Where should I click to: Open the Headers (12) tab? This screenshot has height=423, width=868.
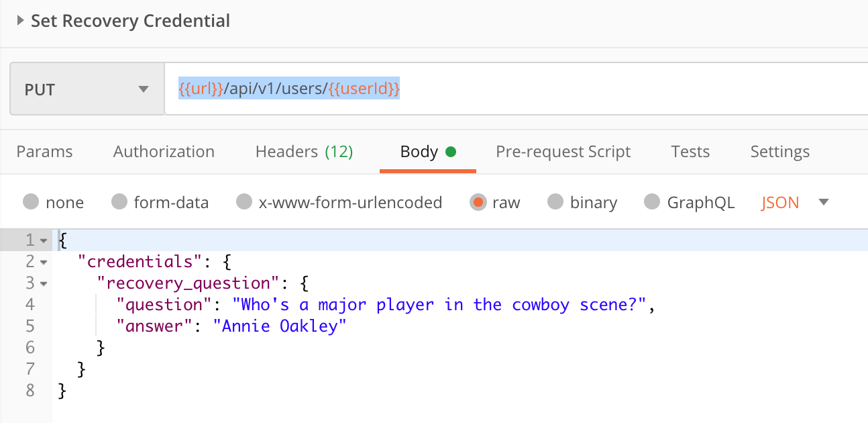coord(304,152)
